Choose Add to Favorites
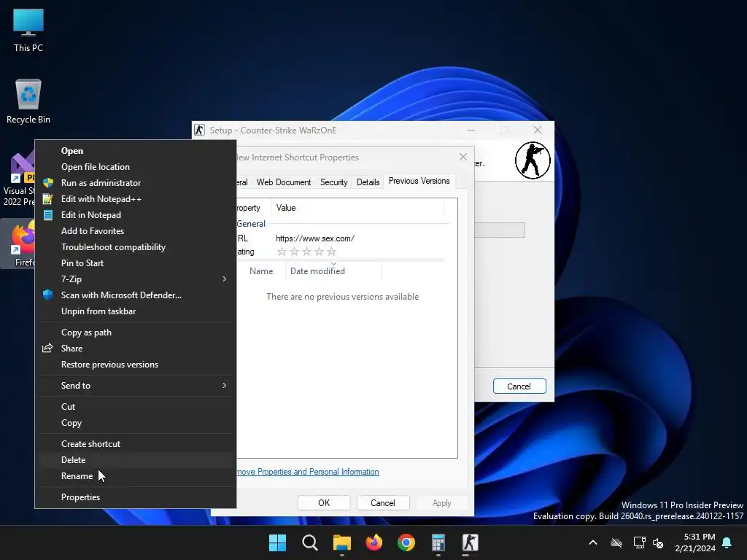747x560 pixels. (x=135, y=231)
